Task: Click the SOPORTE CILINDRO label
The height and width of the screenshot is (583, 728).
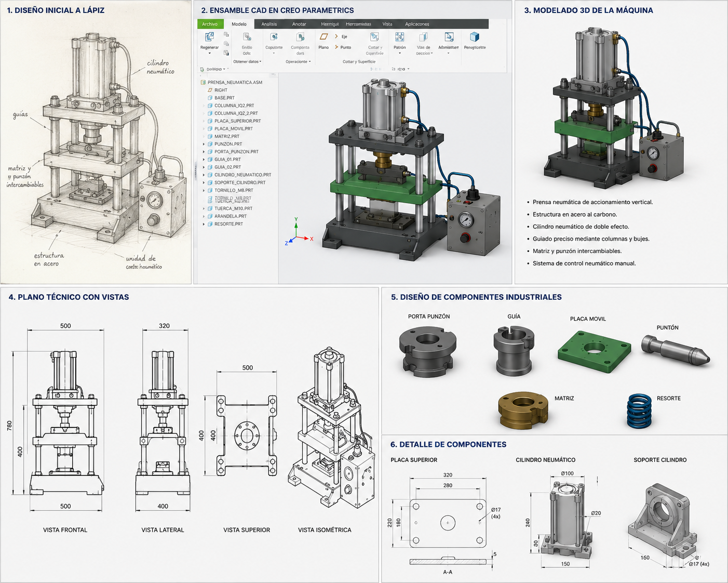Action: [660, 460]
